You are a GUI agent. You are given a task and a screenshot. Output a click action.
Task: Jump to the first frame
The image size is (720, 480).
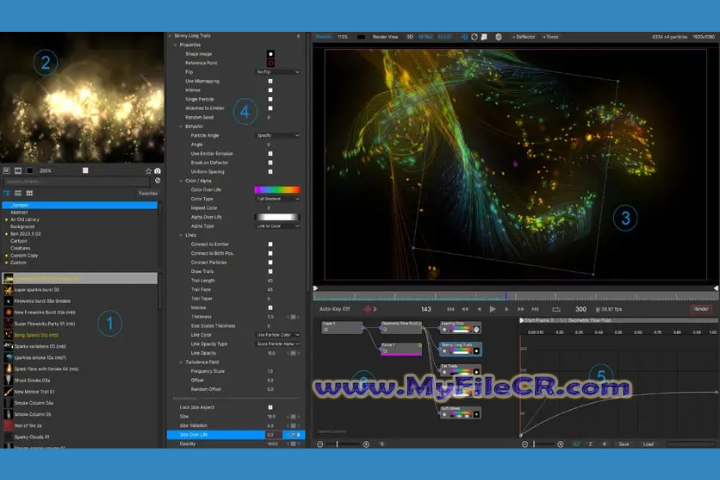click(x=450, y=309)
